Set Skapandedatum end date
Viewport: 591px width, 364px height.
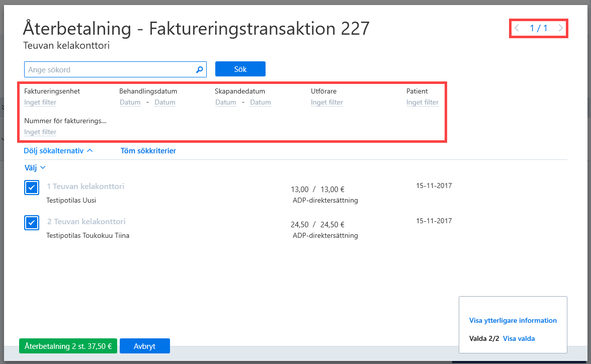coord(261,102)
